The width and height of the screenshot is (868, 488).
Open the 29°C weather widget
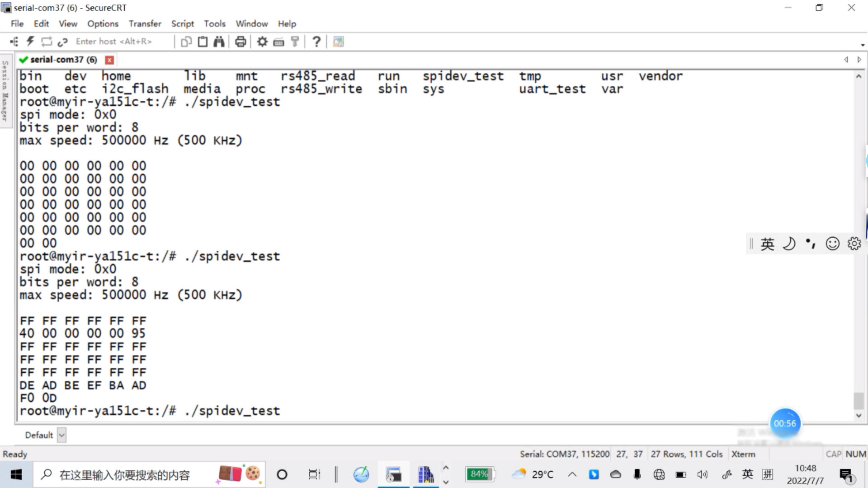click(x=533, y=474)
